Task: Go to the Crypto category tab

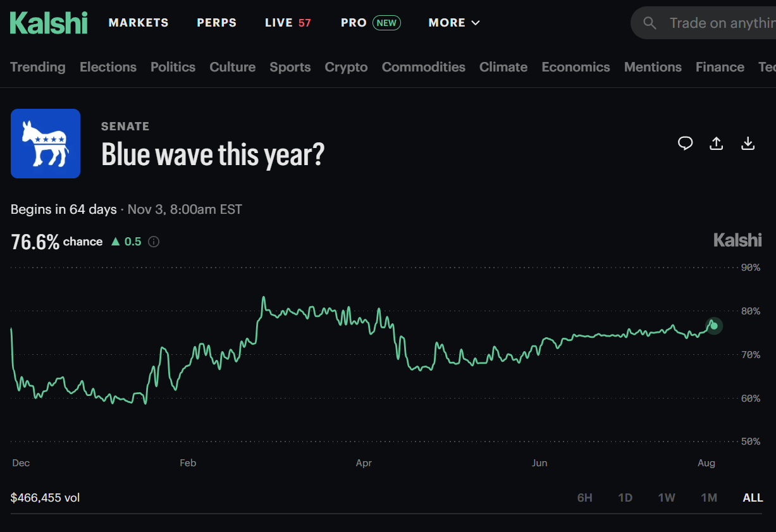Action: click(x=346, y=67)
